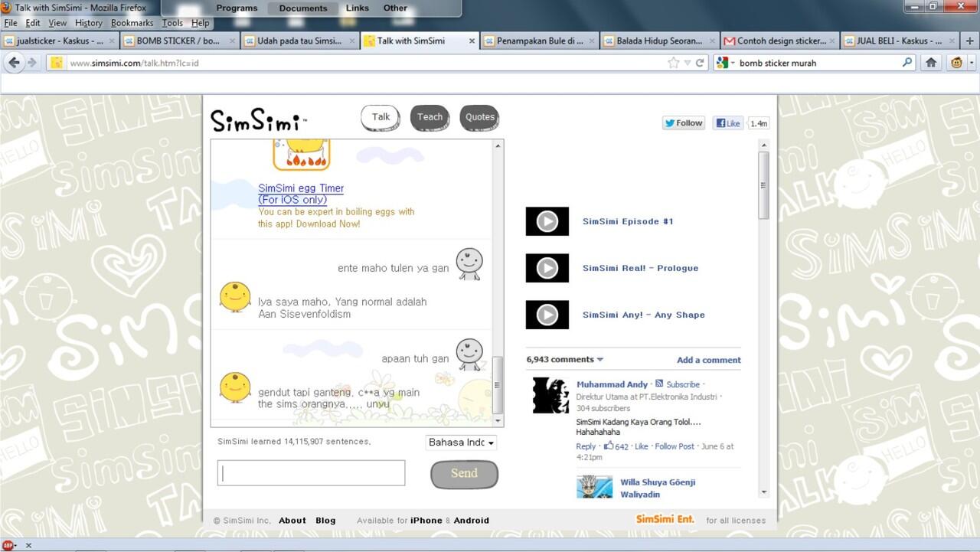Click the thumbs-up like icon on Andy's comment
Image resolution: width=980 pixels, height=552 pixels.
609,446
